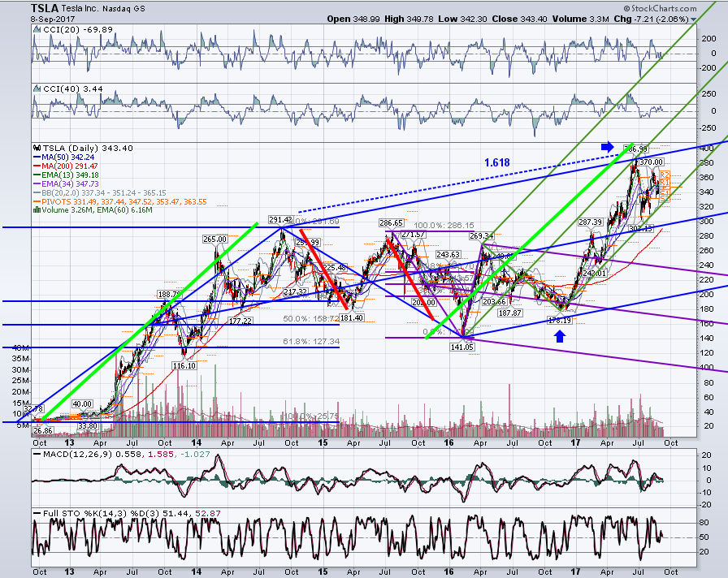Click the Volume 3.3M header value
The width and height of the screenshot is (728, 578).
pos(580,19)
